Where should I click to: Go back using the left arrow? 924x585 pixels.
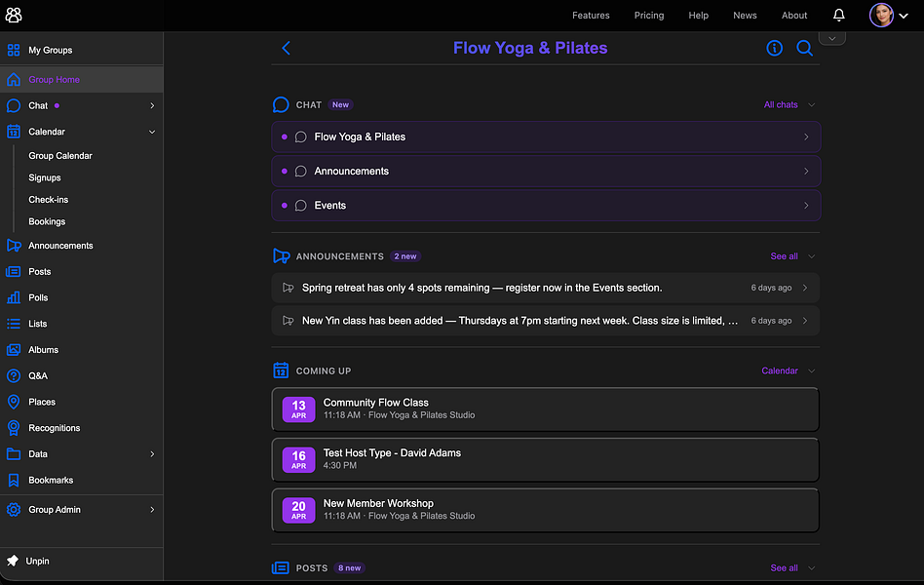287,49
